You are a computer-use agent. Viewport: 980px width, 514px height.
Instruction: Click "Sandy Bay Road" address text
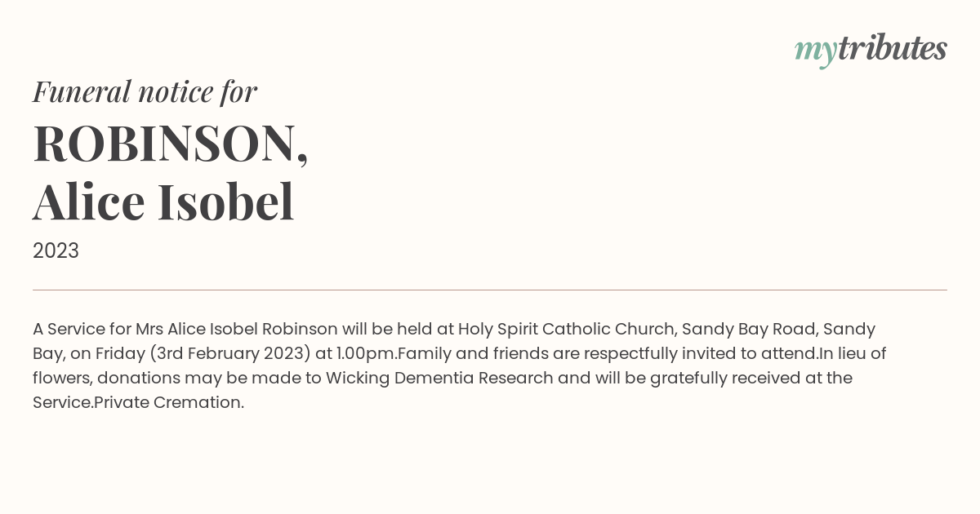749,329
